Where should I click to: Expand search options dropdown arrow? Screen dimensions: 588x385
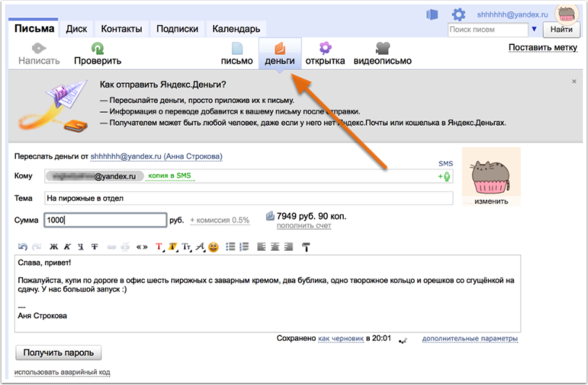click(535, 29)
